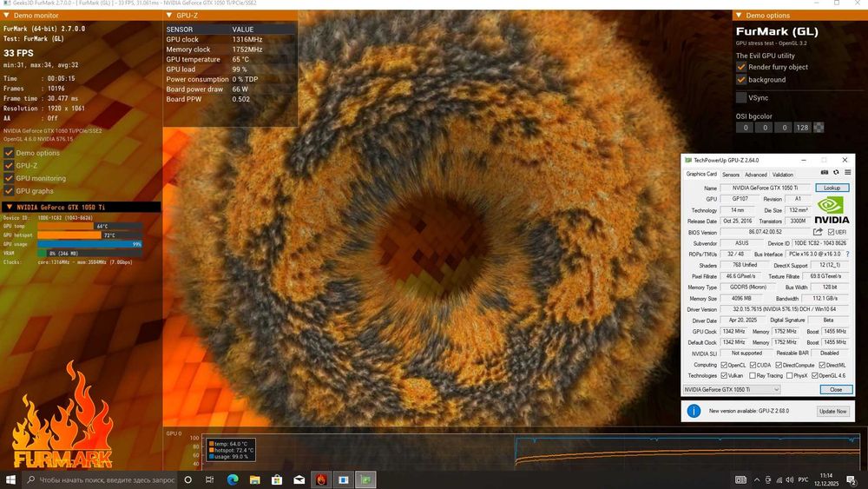Screen dimensions: 868x489
Task: Click the OSI bgcolor first value field
Action: click(745, 128)
